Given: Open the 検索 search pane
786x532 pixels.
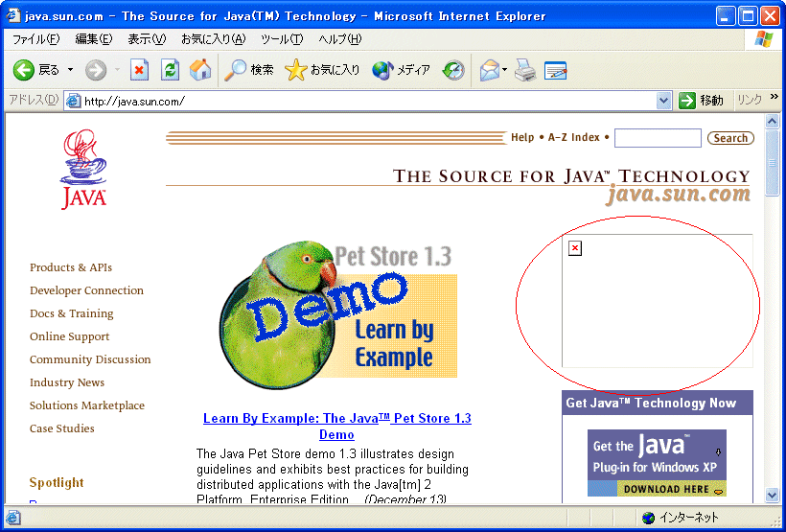Looking at the screenshot, I should click(x=248, y=70).
